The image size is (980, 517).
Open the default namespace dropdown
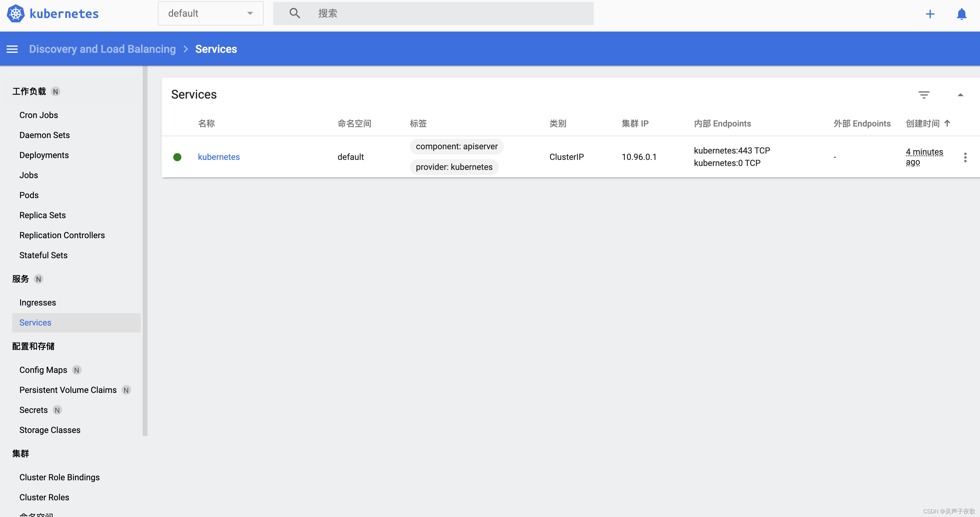(210, 13)
